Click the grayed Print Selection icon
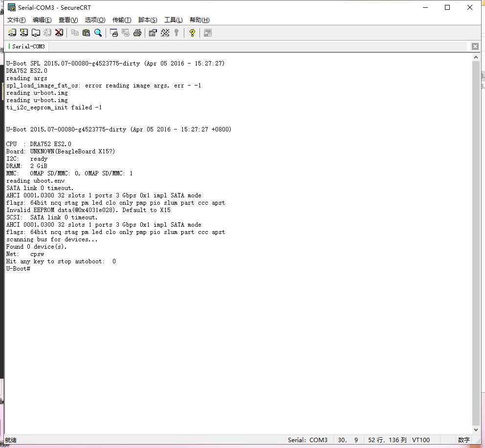485x448 pixels. click(126, 33)
